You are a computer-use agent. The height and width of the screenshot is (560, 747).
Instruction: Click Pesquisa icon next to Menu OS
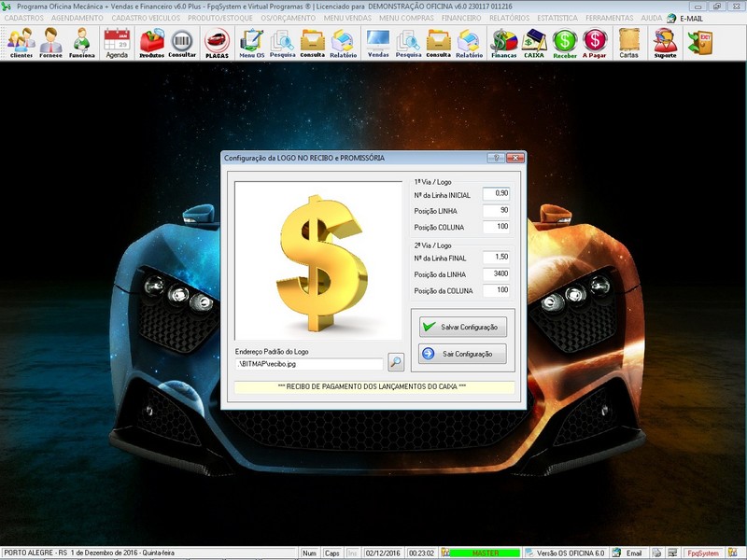click(283, 43)
